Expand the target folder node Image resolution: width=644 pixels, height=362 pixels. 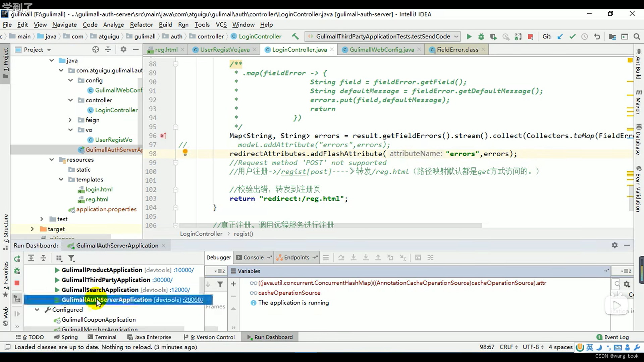coord(32,229)
